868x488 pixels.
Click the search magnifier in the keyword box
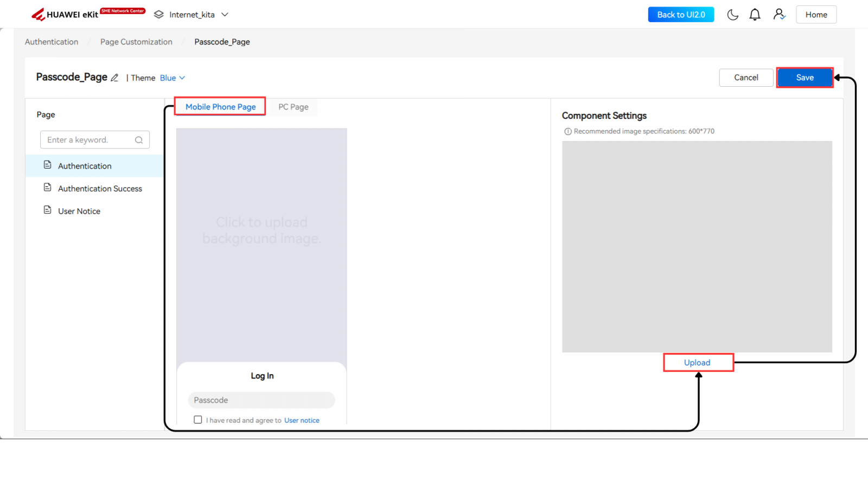tap(139, 140)
